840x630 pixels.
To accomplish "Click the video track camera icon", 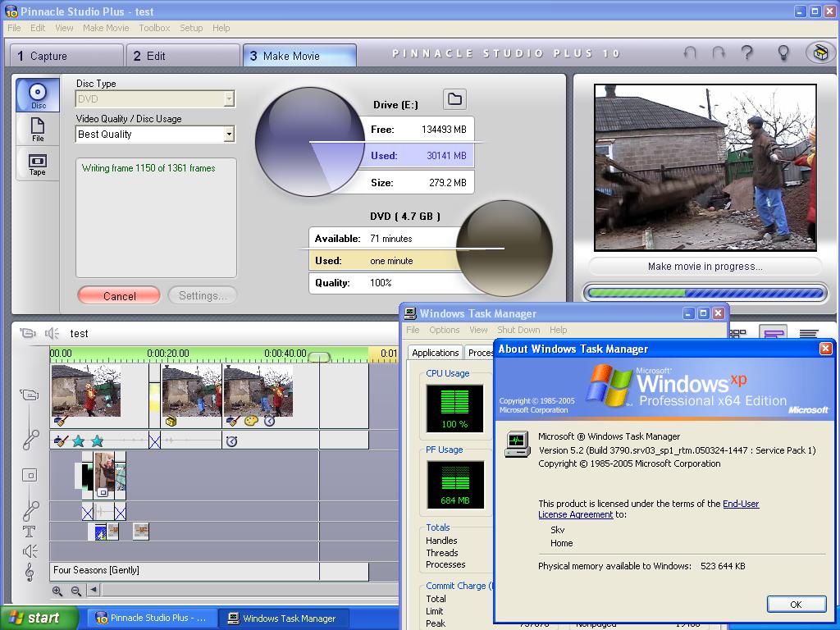I will tap(30, 395).
